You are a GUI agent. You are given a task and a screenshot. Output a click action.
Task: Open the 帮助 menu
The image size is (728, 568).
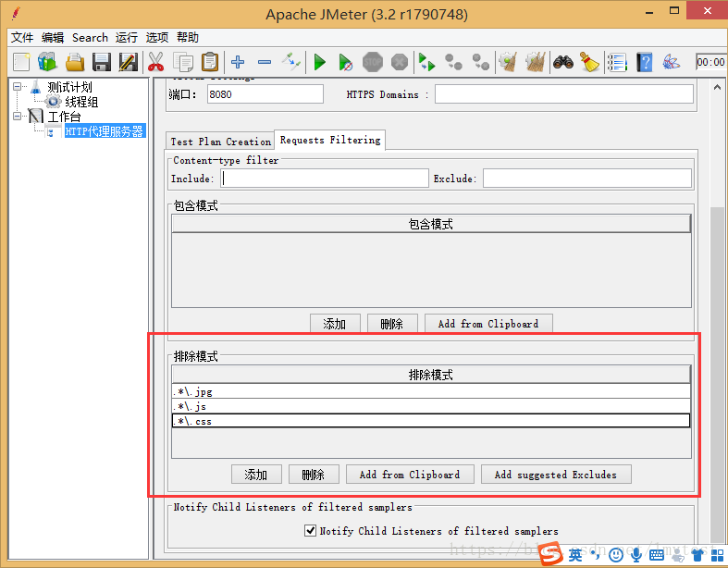coord(188,37)
